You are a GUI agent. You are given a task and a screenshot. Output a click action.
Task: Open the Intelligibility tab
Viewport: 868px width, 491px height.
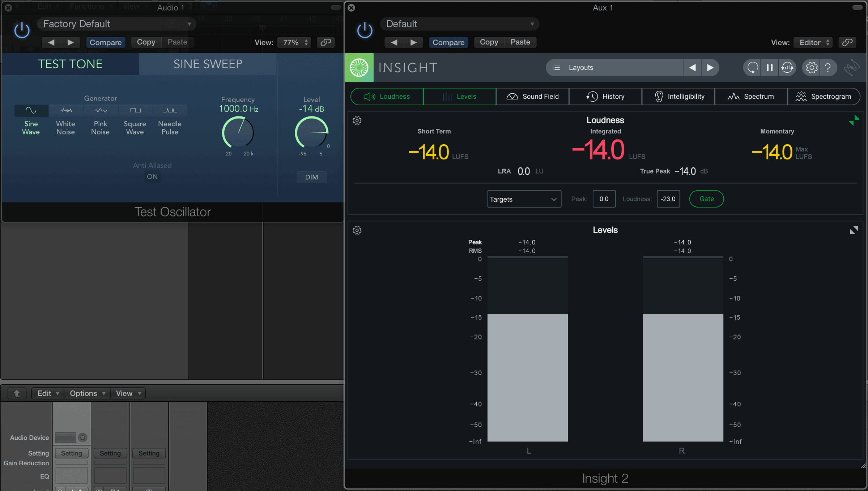678,97
